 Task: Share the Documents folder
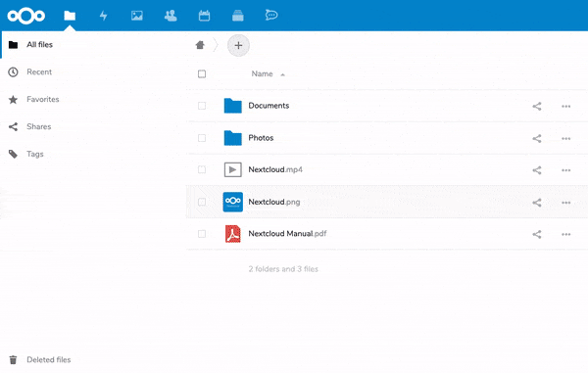click(x=537, y=107)
